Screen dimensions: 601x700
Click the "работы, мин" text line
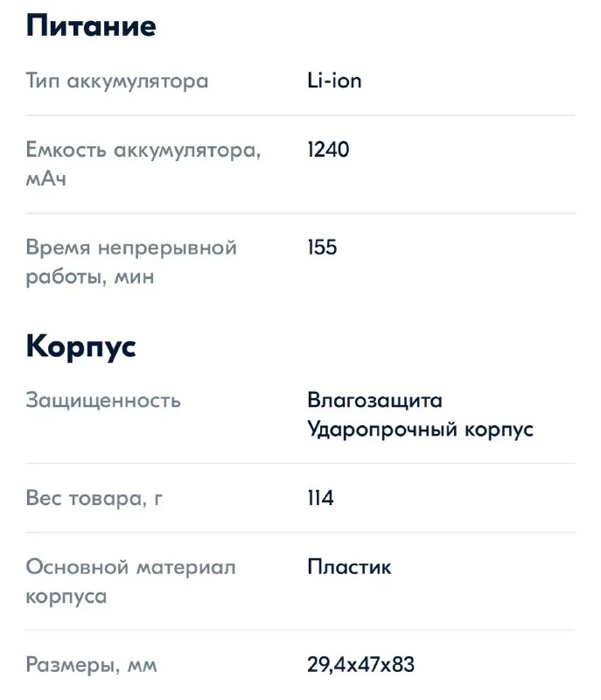coord(89,277)
